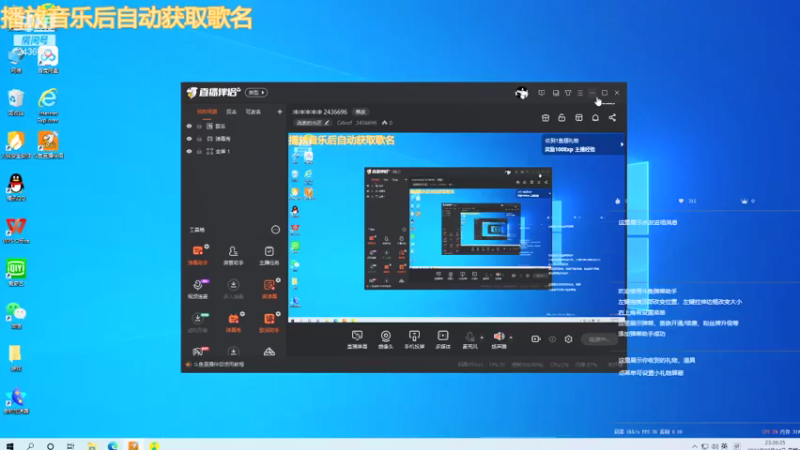Add Camera source
The width and height of the screenshot is (800, 450).
coord(386,339)
